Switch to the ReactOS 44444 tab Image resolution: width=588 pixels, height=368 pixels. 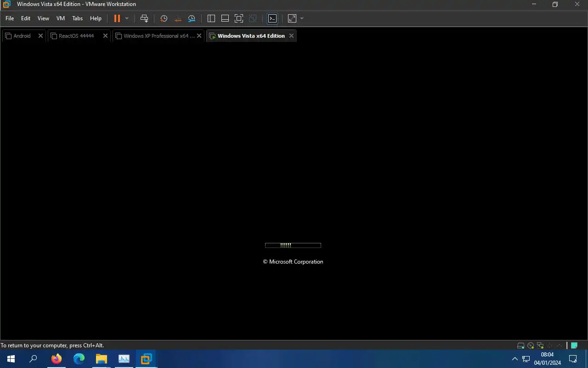[x=76, y=36]
